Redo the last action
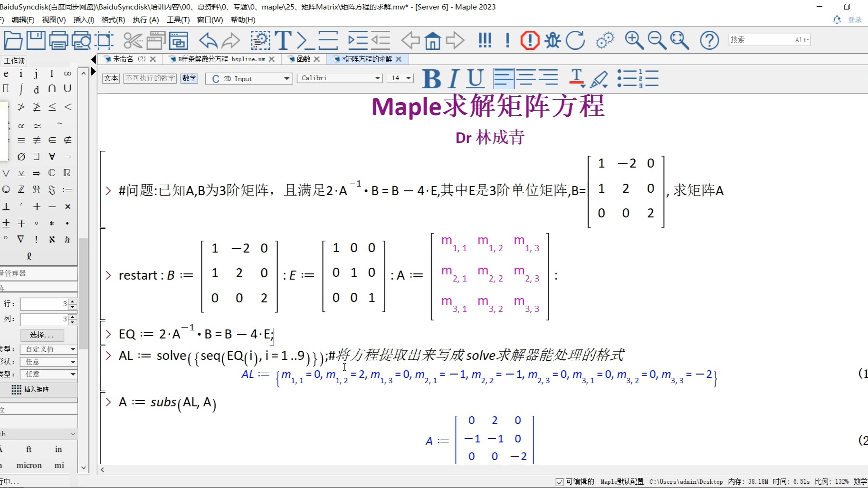The width and height of the screenshot is (868, 488). point(231,40)
